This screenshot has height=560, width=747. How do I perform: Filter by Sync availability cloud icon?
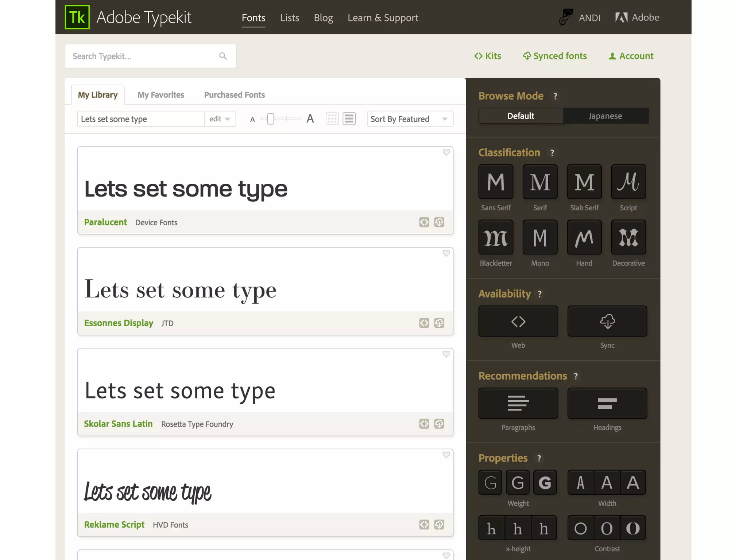coord(607,321)
